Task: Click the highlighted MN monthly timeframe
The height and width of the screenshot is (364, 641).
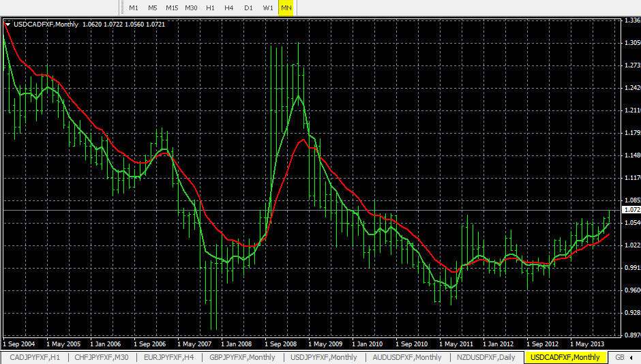Action: 286,7
